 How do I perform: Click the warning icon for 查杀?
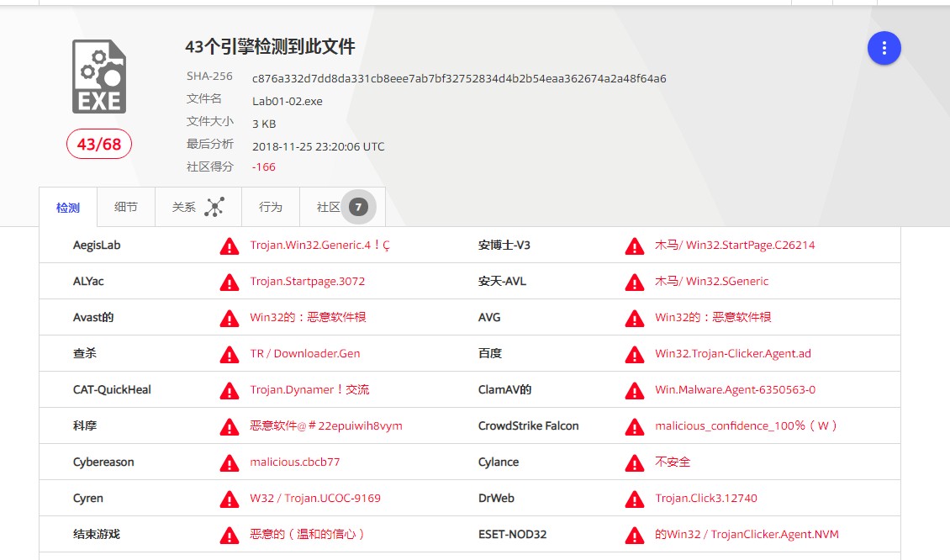tap(229, 355)
